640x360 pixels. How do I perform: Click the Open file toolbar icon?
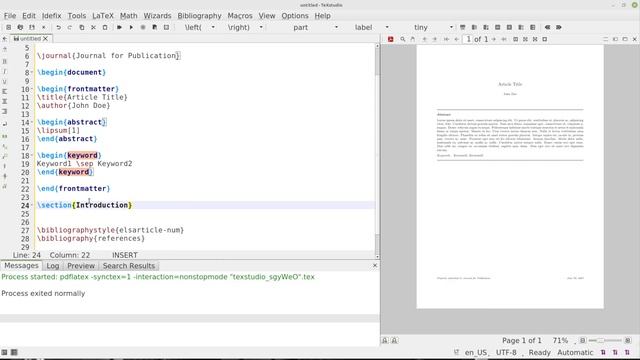[x=20, y=27]
